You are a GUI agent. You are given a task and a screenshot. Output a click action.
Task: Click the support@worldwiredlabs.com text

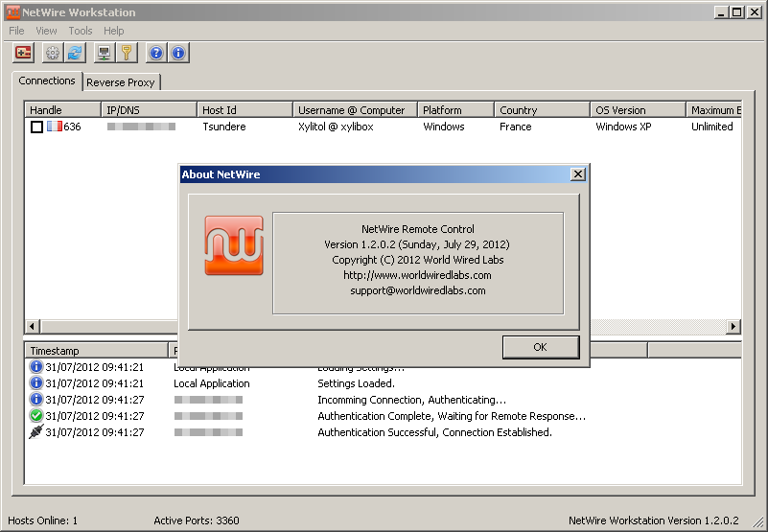click(418, 290)
